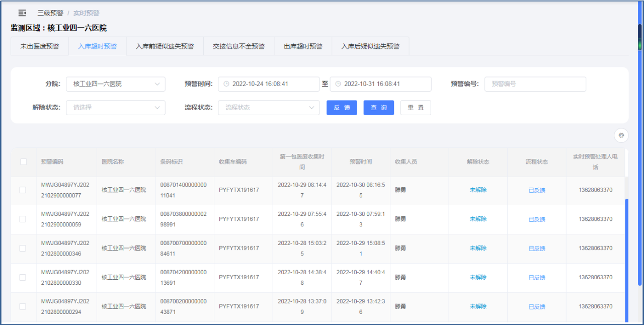Check the checkbox on the last visible row

(x=23, y=306)
